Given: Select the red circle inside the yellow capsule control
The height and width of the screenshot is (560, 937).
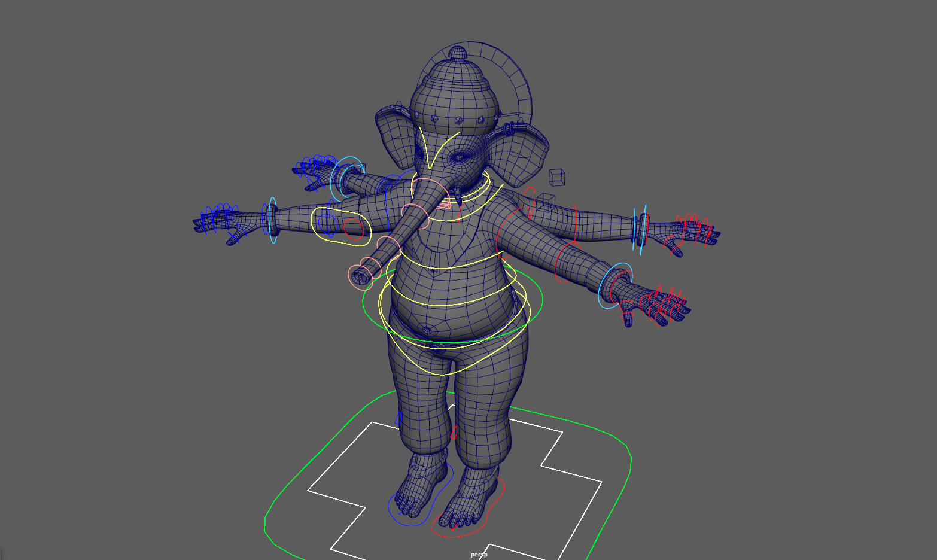Looking at the screenshot, I should tap(354, 229).
